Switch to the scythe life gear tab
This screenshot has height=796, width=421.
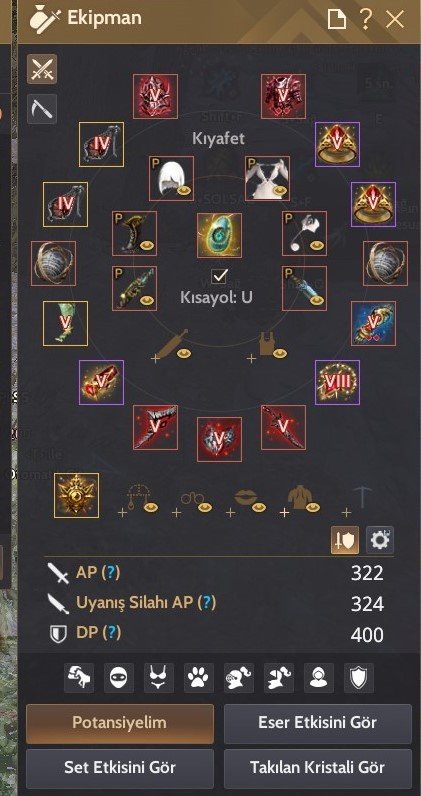(42, 109)
